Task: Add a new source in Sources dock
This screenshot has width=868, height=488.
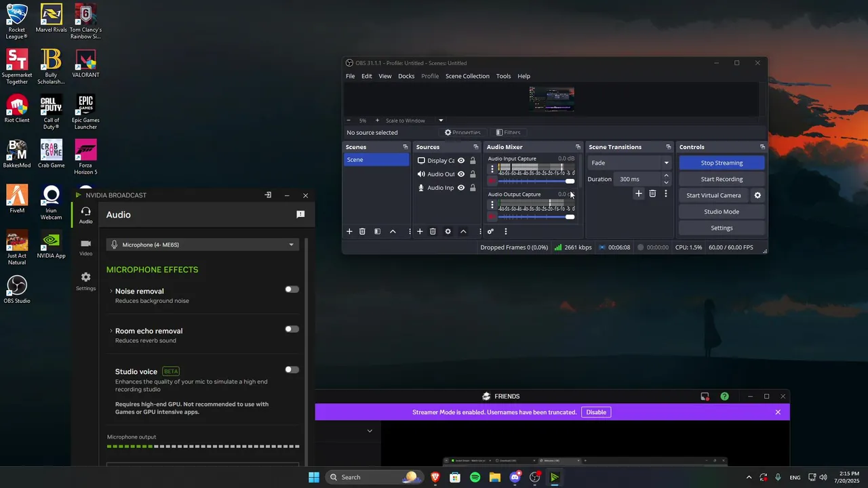Action: pyautogui.click(x=420, y=232)
